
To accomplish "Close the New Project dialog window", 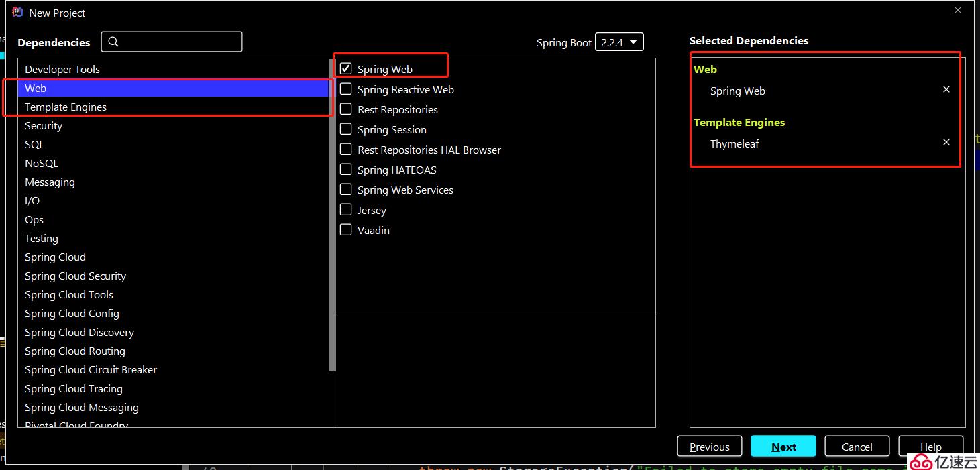I will tap(958, 10).
